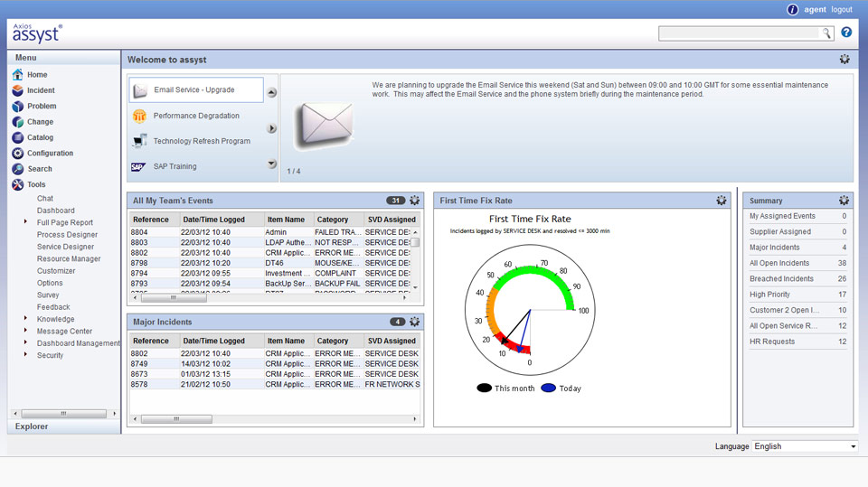
Task: Open Breached Incidents in Summary list
Action: tap(781, 278)
